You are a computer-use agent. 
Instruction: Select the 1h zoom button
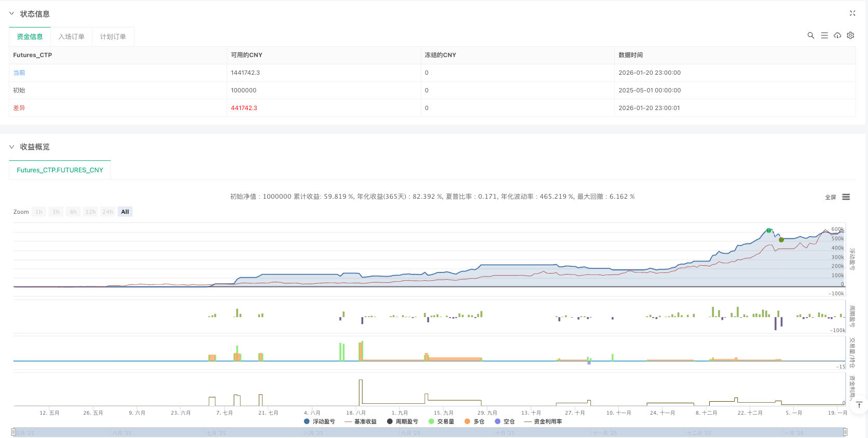click(x=39, y=212)
